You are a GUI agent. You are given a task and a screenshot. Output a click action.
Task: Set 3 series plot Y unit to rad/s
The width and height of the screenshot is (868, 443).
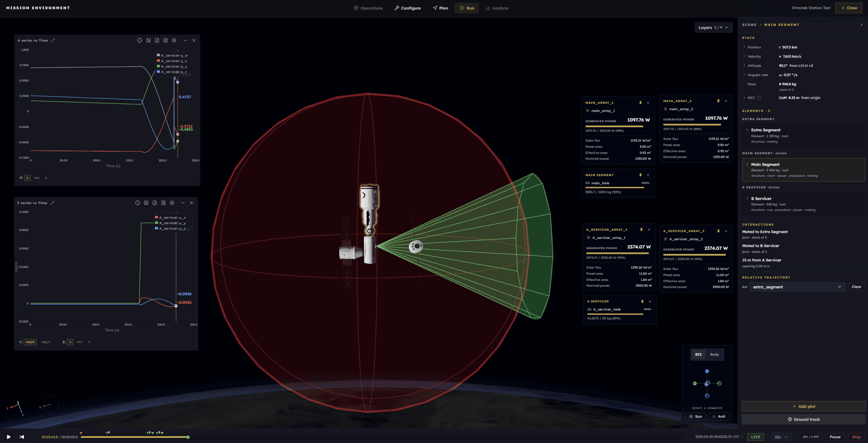[x=30, y=342]
